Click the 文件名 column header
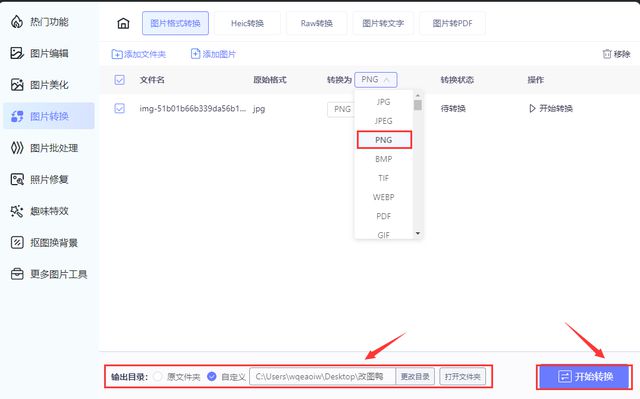Image resolution: width=640 pixels, height=399 pixels. [x=152, y=80]
